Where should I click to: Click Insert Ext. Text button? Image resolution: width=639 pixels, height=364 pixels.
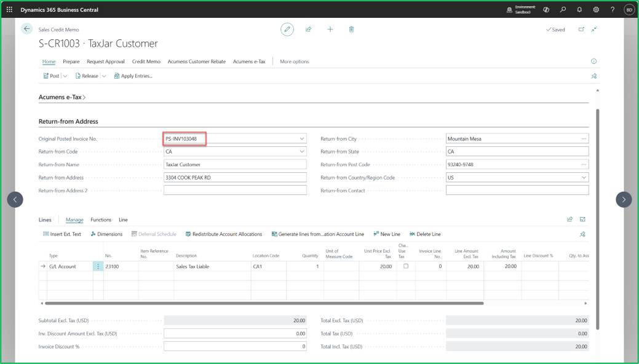click(x=62, y=234)
